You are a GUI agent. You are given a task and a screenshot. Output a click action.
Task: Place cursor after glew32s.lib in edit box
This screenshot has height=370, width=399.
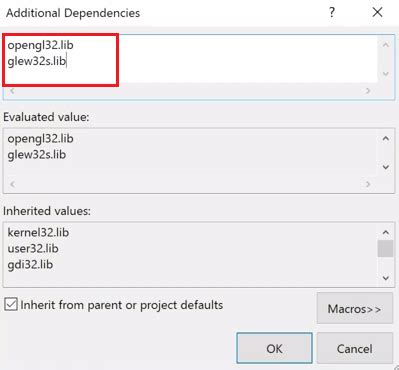click(x=67, y=61)
